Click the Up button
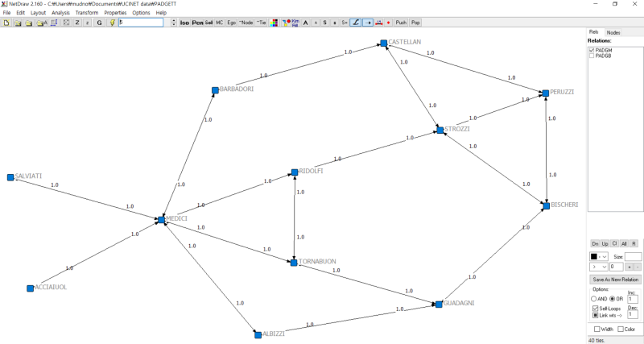The height and width of the screenshot is (344, 644). (605, 244)
